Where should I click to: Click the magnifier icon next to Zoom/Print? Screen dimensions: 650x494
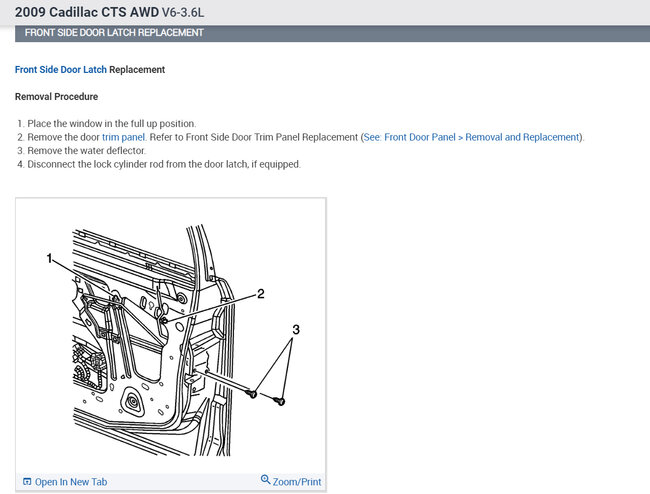tap(265, 480)
